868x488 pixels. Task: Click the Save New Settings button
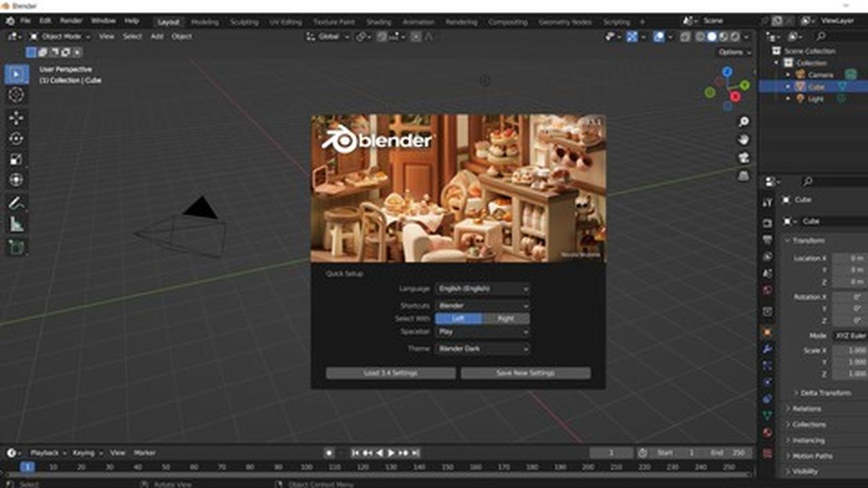526,373
